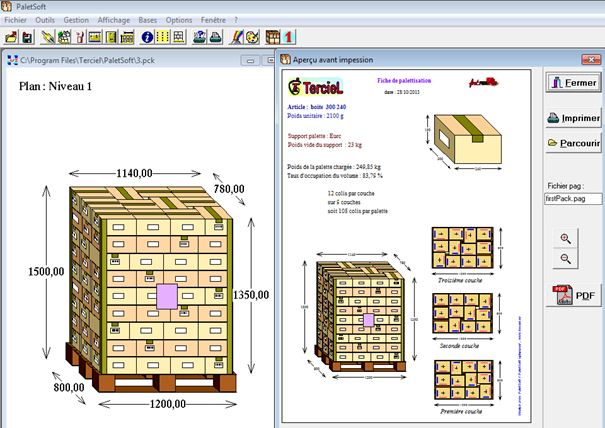Click the yellow grid table icon
The width and height of the screenshot is (605, 428).
click(162, 37)
